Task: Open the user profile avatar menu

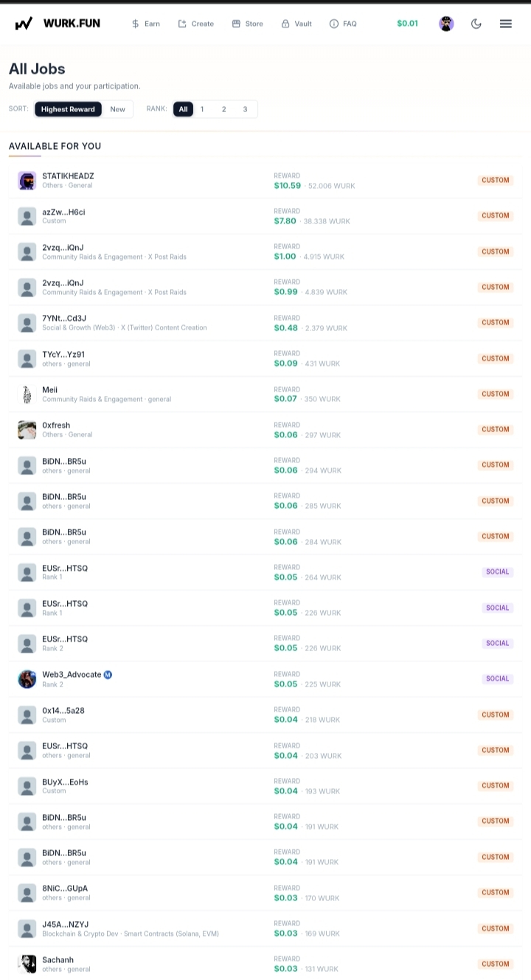Action: [x=446, y=24]
